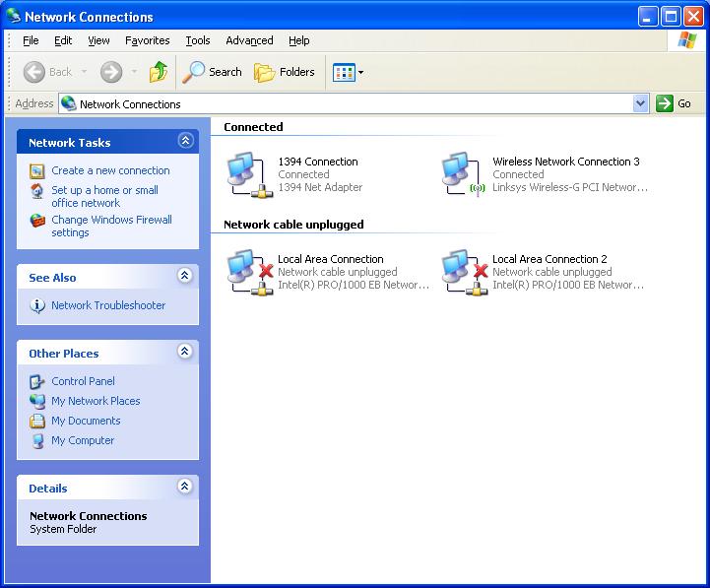Click the System Folder details text
Screen dimensions: 710x588
[x=63, y=529]
